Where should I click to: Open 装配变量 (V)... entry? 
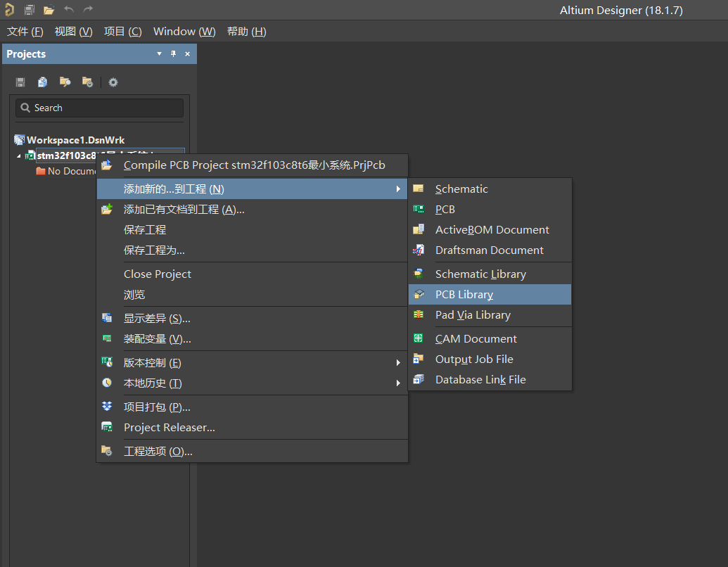[x=252, y=339]
